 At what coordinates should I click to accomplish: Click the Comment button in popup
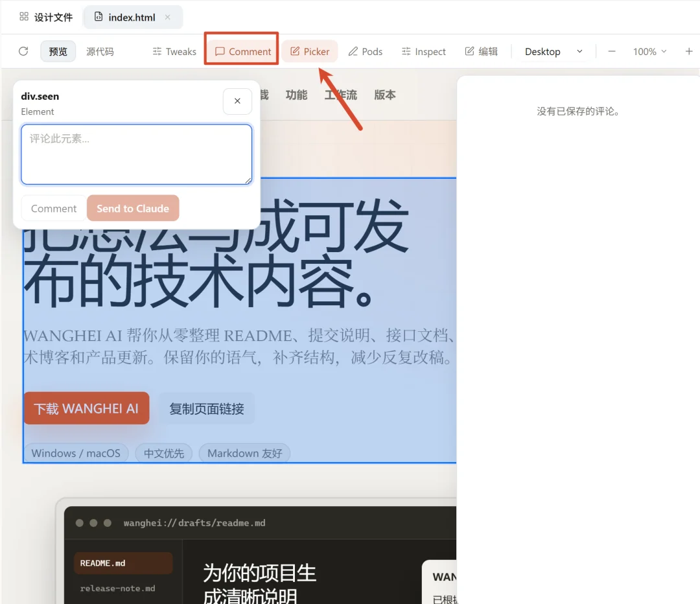click(54, 209)
